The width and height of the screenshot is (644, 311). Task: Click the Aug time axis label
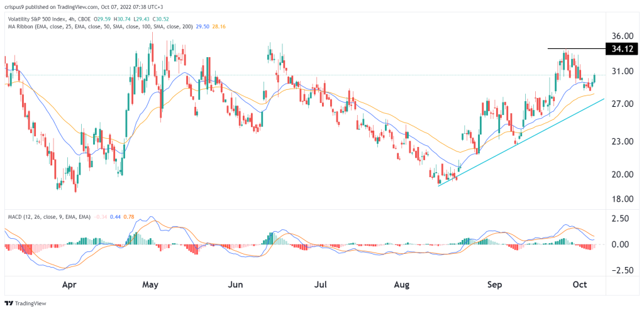pos(402,283)
